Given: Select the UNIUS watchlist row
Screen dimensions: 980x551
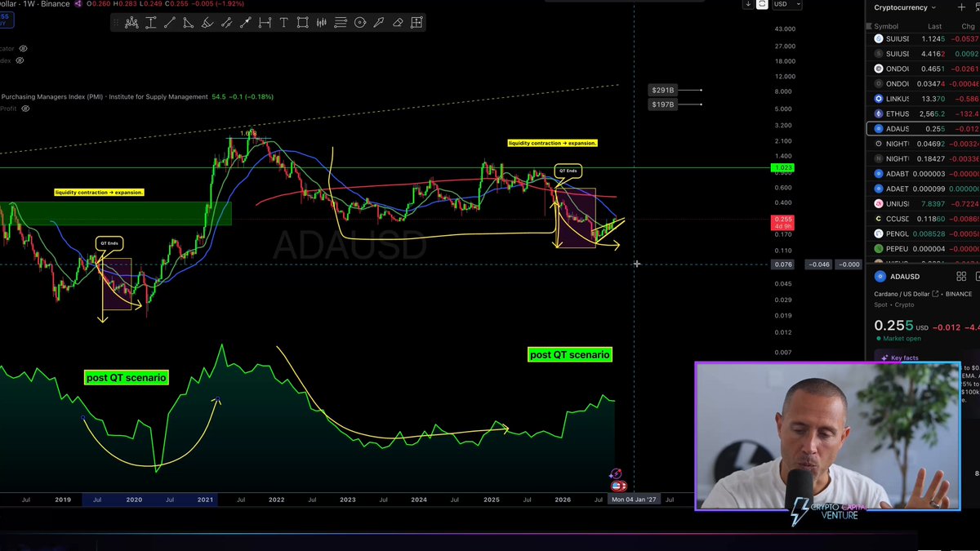Looking at the screenshot, I should click(x=923, y=203).
